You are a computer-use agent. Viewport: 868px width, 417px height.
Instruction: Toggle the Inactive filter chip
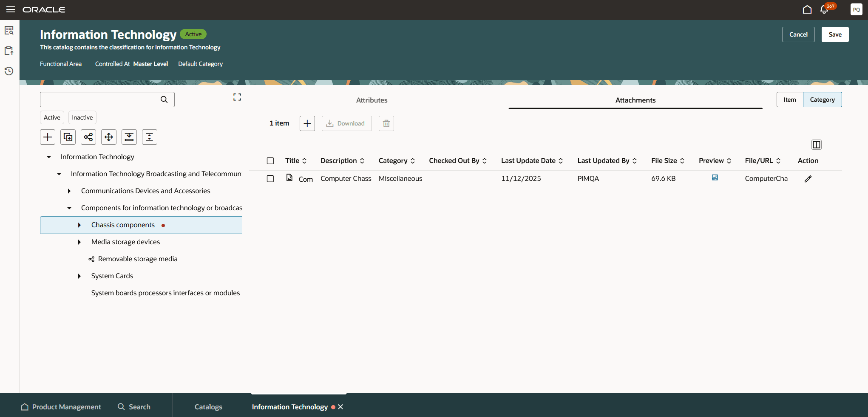tap(82, 117)
